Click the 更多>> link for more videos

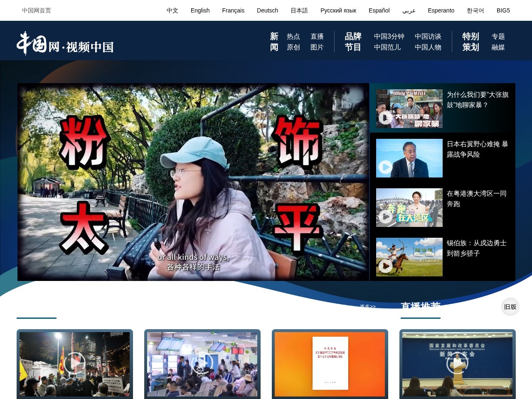[x=367, y=306]
